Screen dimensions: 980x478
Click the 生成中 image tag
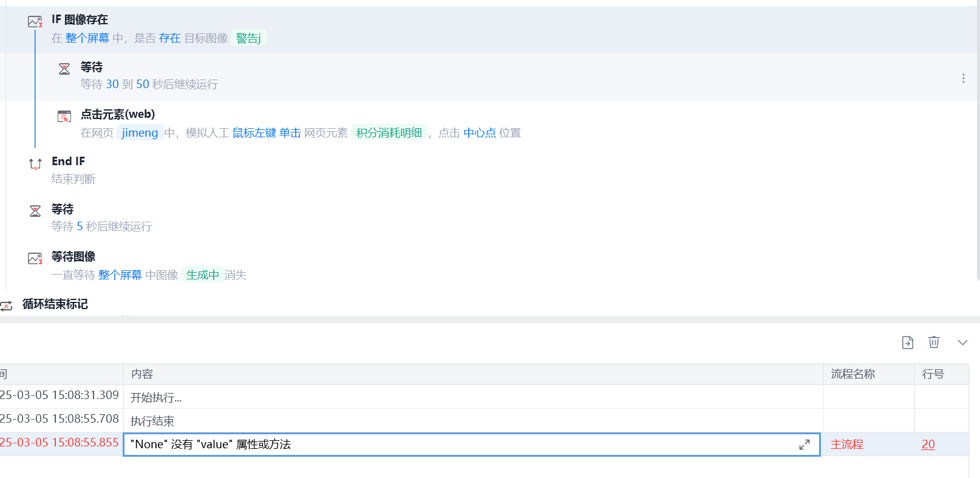click(202, 275)
